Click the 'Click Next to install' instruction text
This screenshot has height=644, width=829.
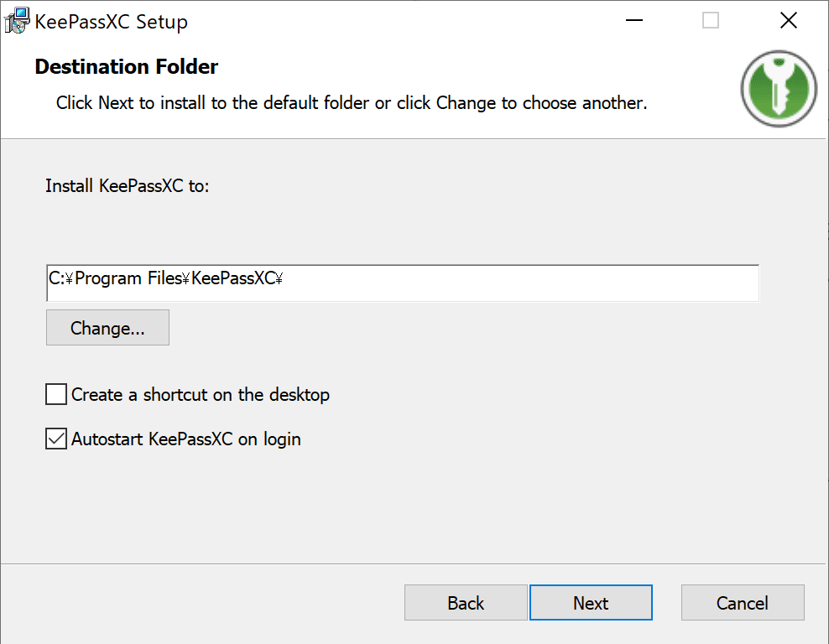tap(352, 102)
